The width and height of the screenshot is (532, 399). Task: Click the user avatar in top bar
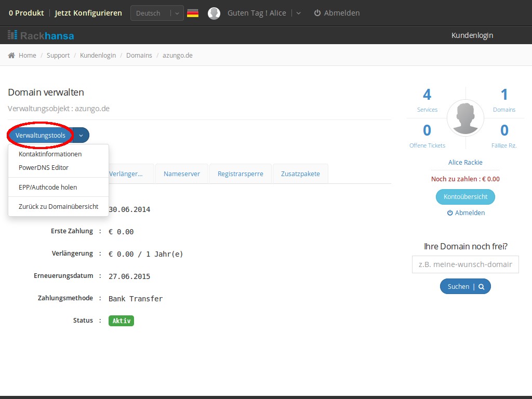[214, 13]
